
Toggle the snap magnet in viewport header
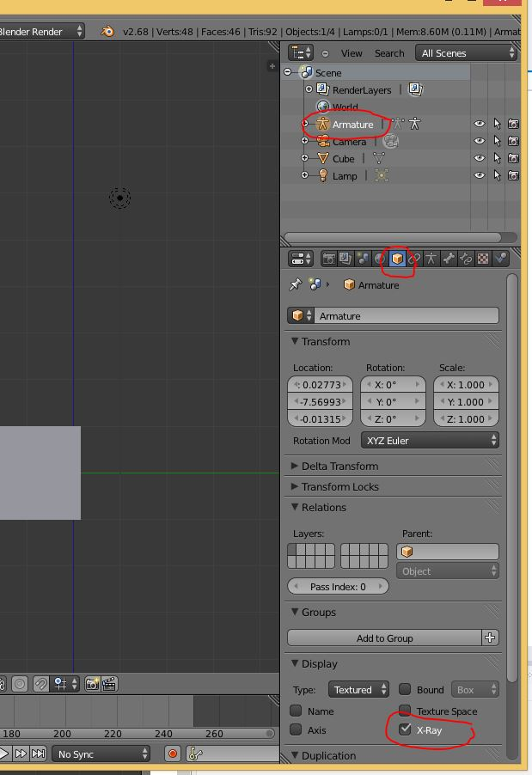pos(40,684)
